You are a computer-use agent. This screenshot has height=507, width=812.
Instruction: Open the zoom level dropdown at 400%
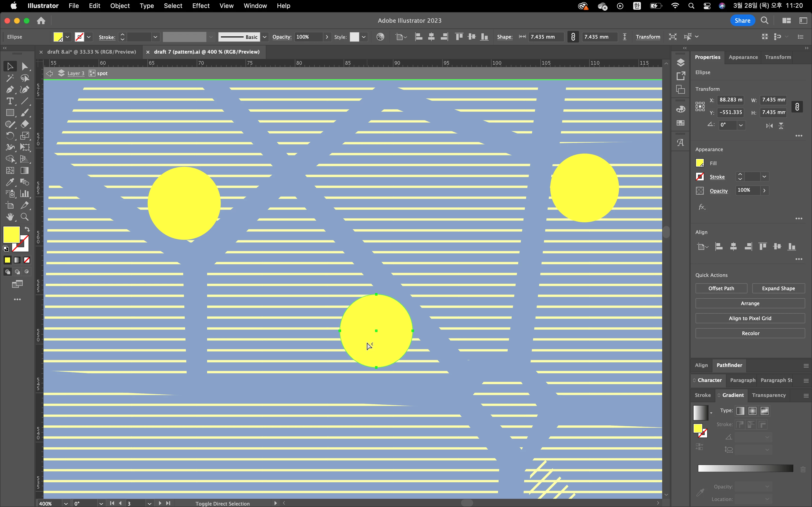point(66,503)
